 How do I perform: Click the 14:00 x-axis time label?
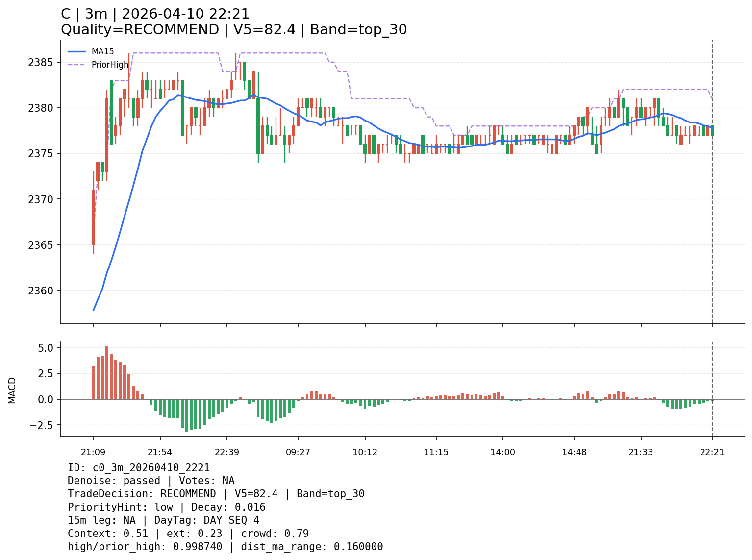(x=502, y=452)
